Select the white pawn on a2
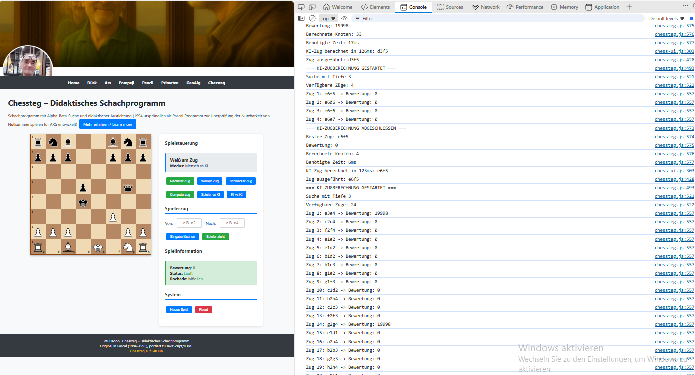Image resolution: width=695 pixels, height=375 pixels. [38, 232]
